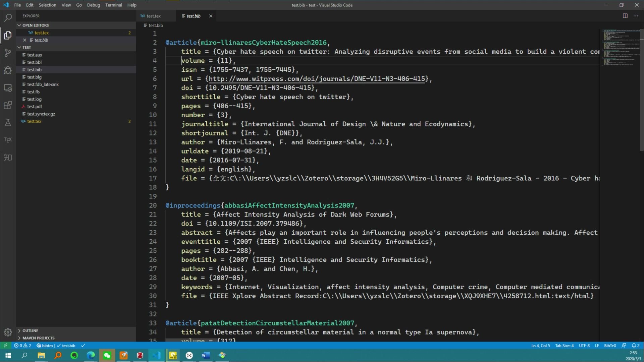Collapse the OPEN EDITORS section
This screenshot has height=362, width=644.
point(35,25)
